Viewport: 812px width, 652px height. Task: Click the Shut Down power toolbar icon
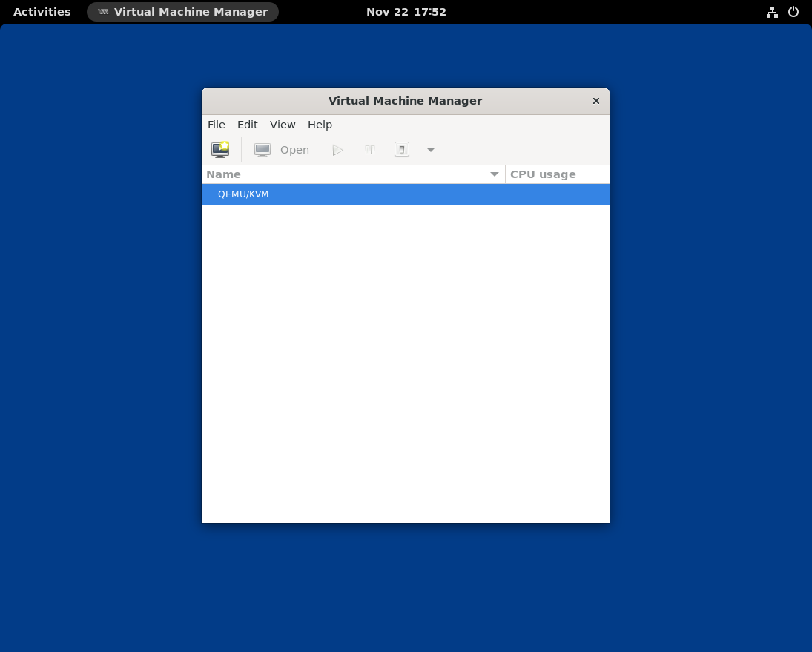402,150
